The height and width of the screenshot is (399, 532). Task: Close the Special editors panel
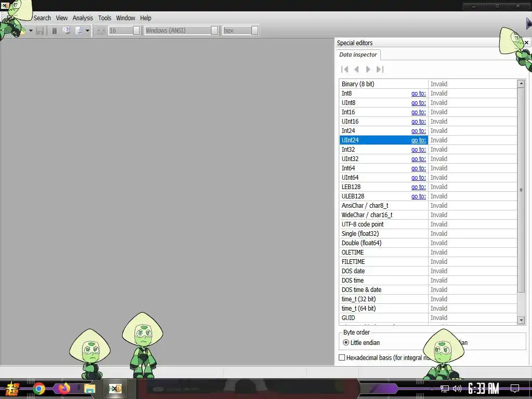point(526,43)
